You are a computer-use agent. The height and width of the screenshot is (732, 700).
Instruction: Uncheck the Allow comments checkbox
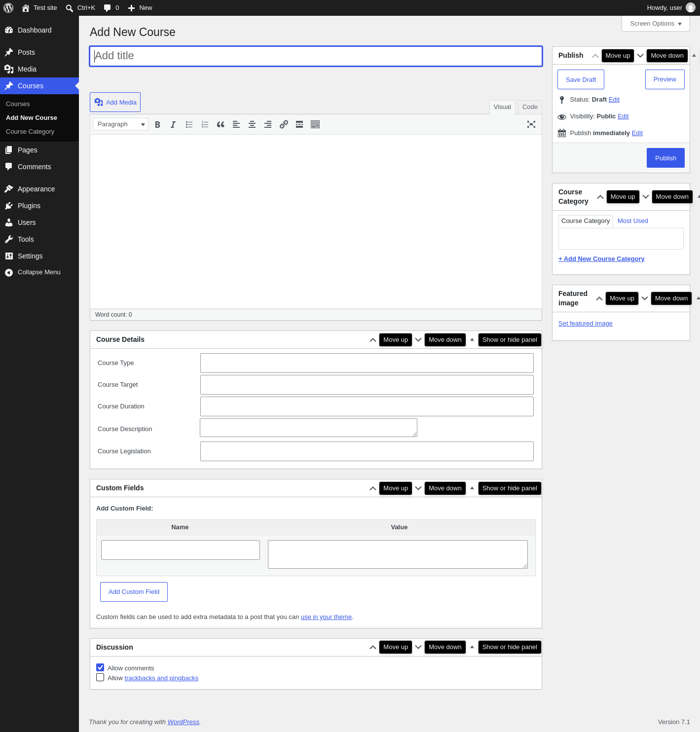click(x=100, y=668)
